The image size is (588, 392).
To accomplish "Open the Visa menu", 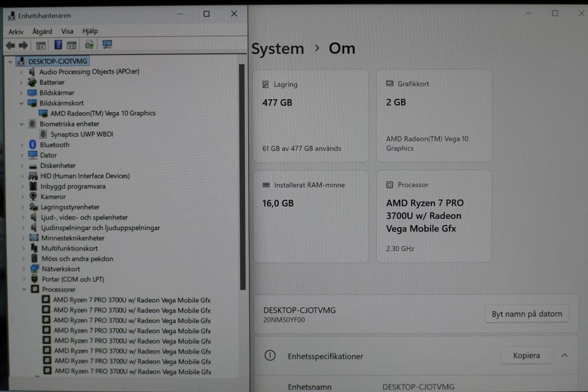I will click(67, 31).
